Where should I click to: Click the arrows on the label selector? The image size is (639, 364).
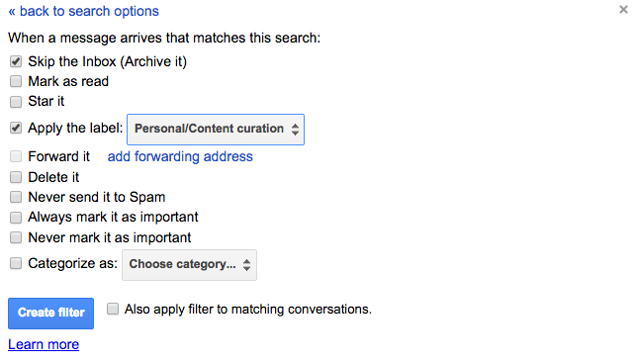pyautogui.click(x=295, y=130)
